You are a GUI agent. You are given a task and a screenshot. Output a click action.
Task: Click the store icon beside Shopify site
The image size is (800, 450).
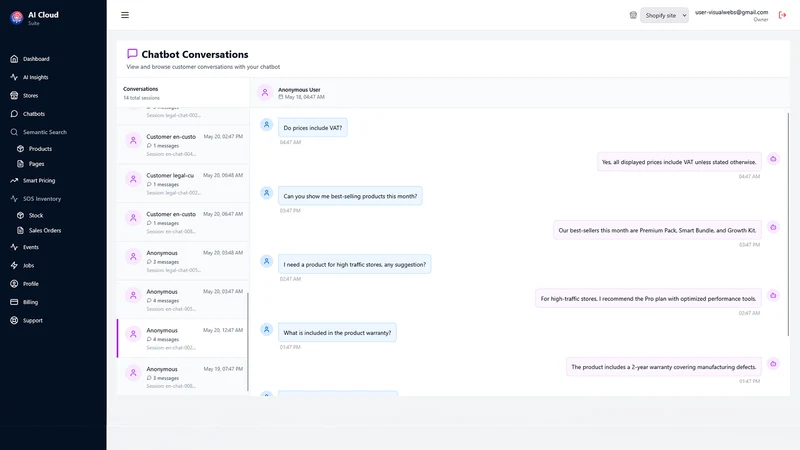click(633, 15)
